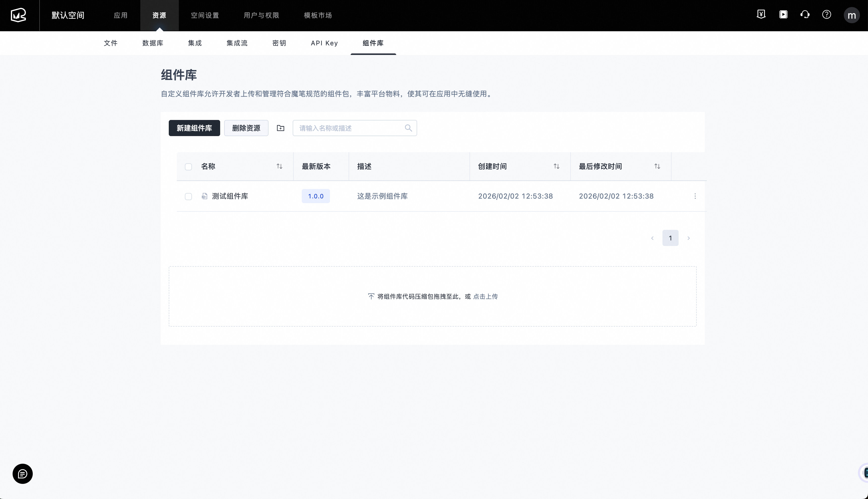Open the video tutorials icon

point(783,14)
